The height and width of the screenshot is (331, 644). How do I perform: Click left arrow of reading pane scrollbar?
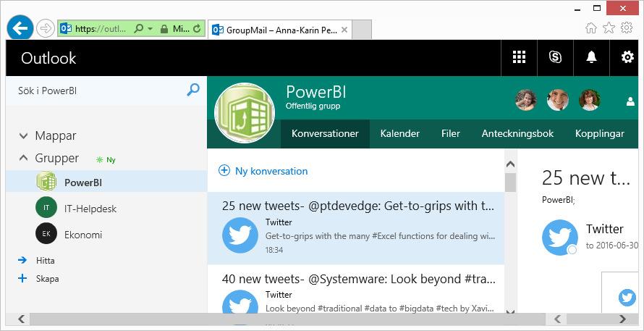click(x=557, y=319)
